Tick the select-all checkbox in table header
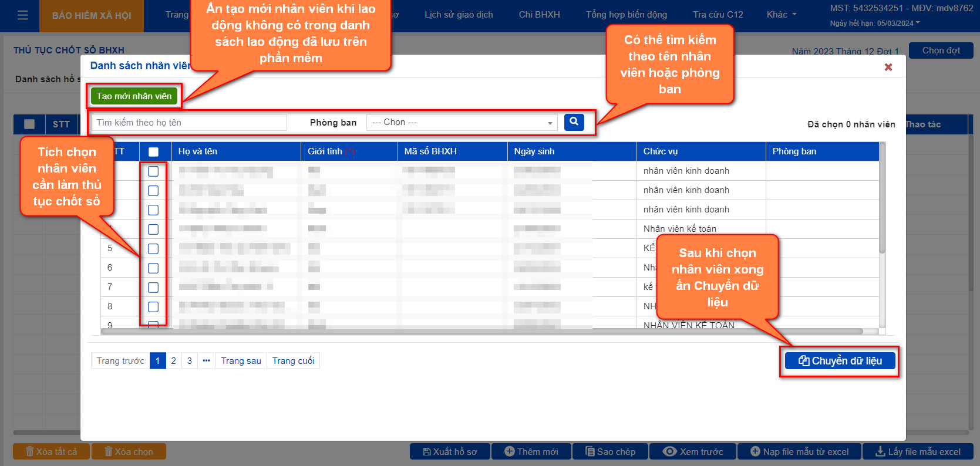The image size is (980, 466). 153,151
